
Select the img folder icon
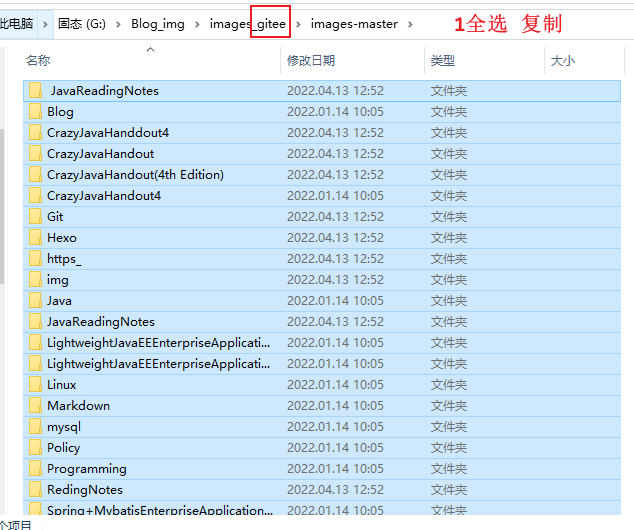35,280
